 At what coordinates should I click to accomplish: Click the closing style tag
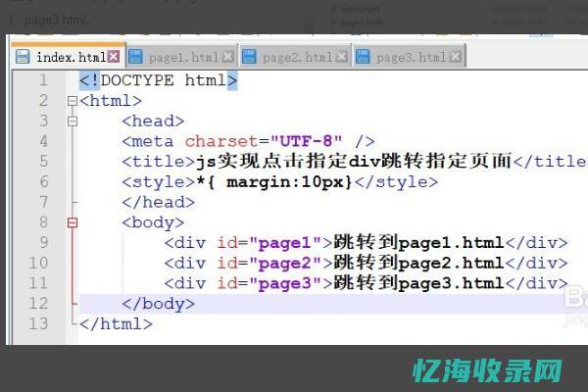396,182
